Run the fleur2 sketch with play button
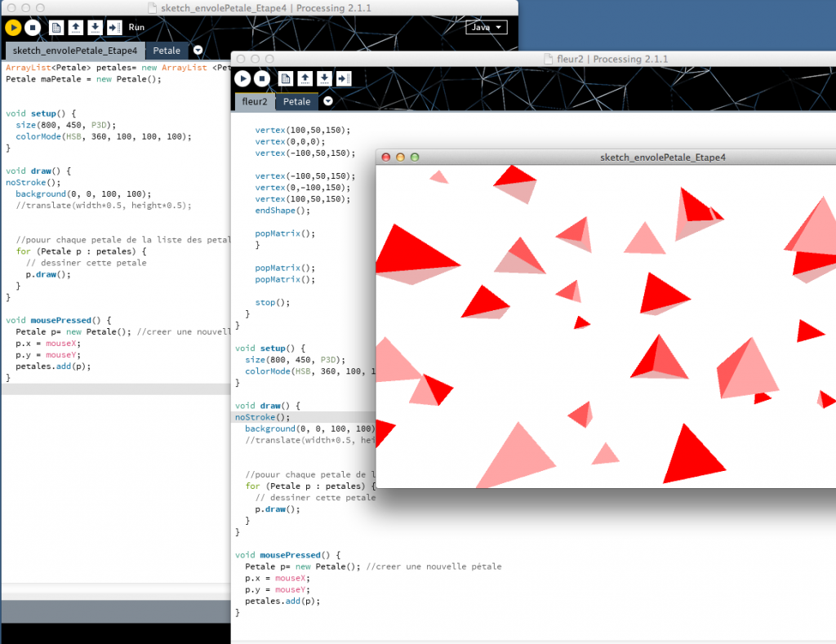 tap(242, 78)
